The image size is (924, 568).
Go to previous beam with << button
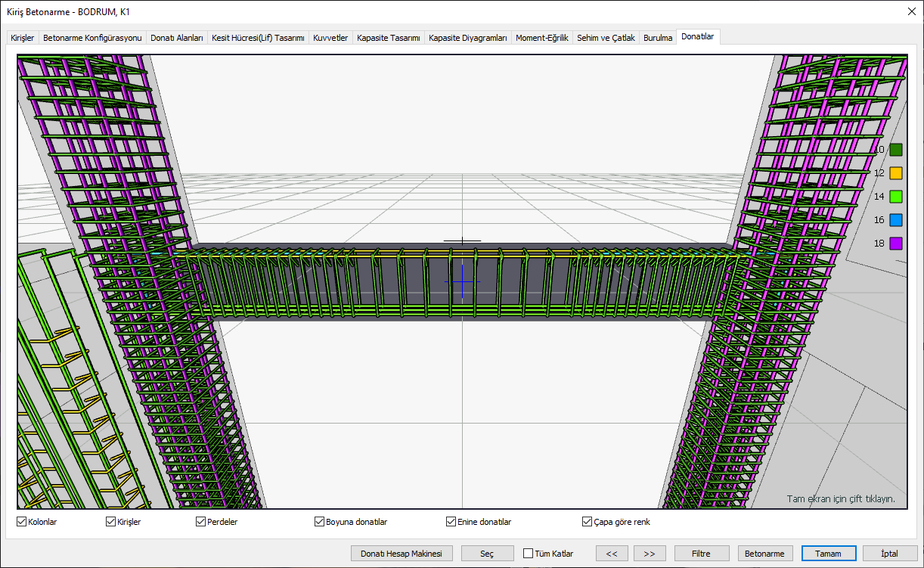click(612, 554)
